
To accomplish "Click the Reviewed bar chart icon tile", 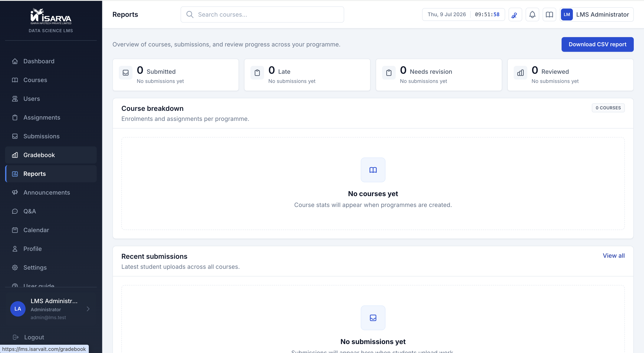I will (x=520, y=73).
